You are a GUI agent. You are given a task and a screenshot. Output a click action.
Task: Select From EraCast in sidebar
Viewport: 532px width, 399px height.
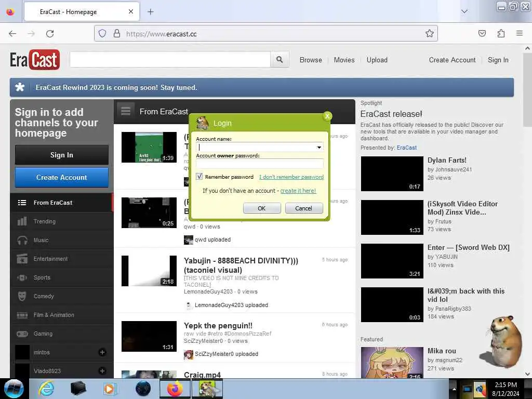62,203
